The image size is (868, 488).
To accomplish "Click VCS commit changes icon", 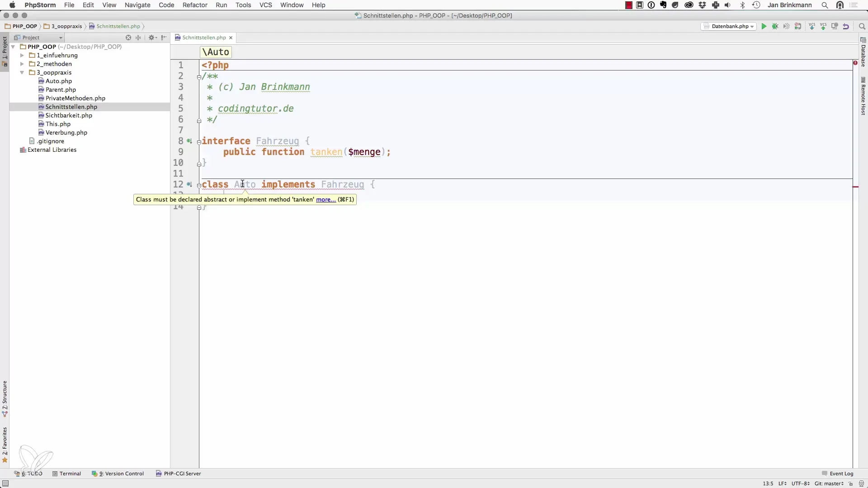I will click(823, 27).
